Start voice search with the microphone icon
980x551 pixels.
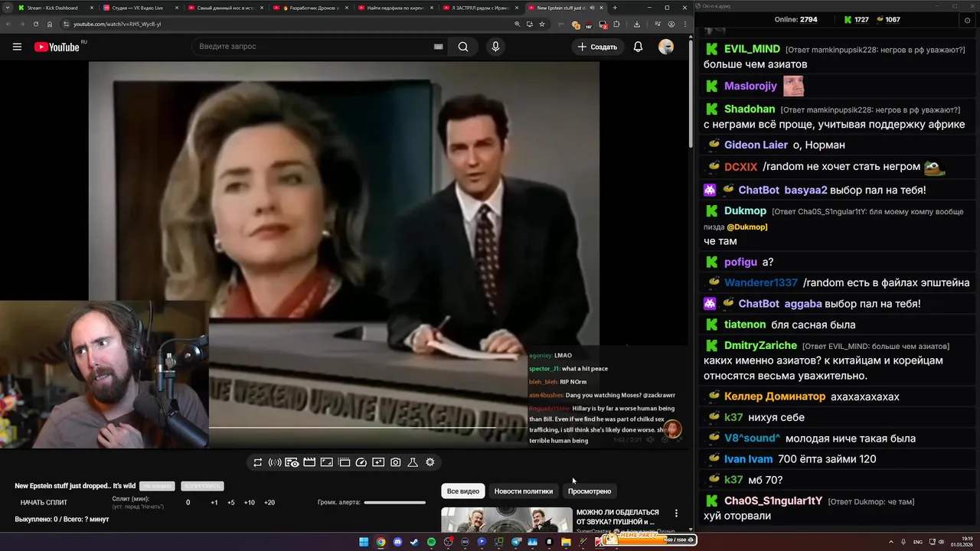pyautogui.click(x=495, y=47)
